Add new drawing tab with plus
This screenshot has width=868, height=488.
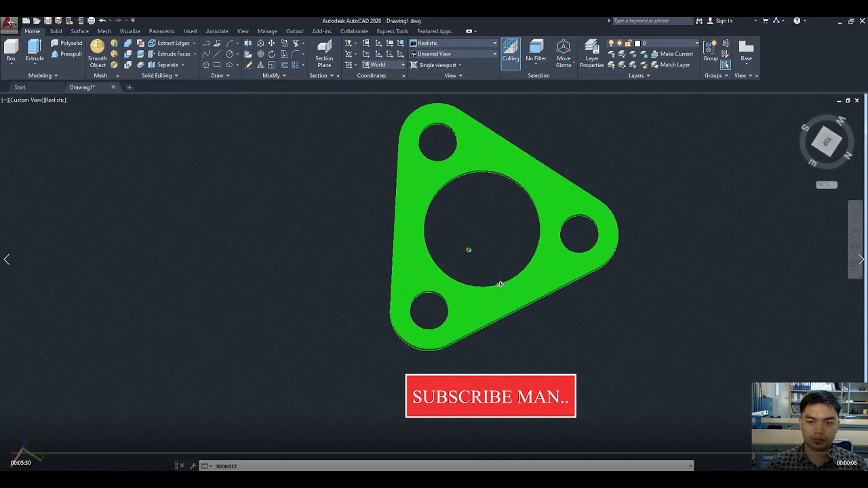pos(130,87)
